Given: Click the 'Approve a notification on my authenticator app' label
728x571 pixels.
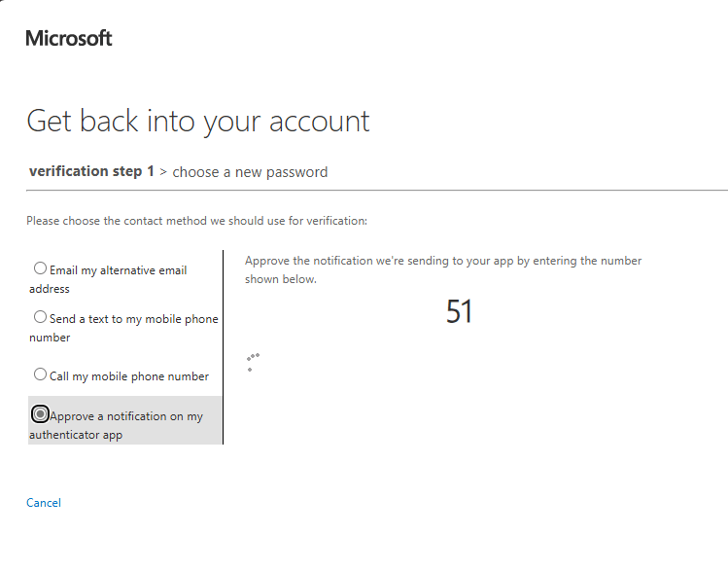Looking at the screenshot, I should tap(126, 416).
